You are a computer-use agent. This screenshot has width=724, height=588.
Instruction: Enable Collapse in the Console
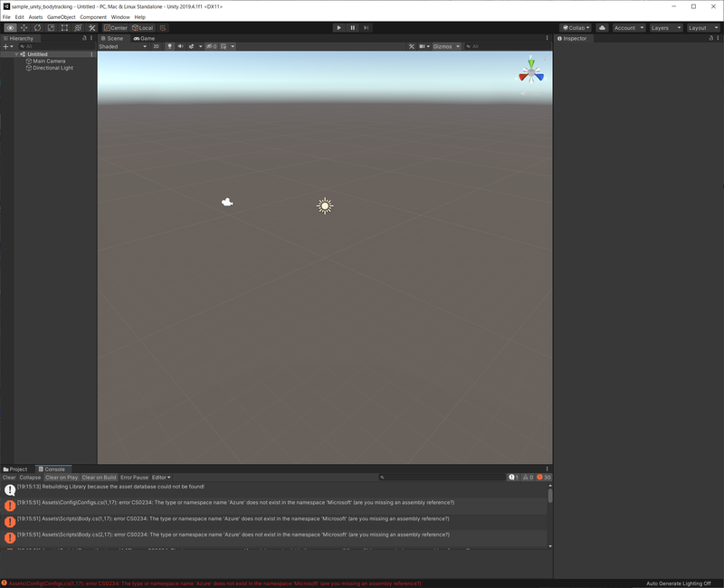[30, 477]
